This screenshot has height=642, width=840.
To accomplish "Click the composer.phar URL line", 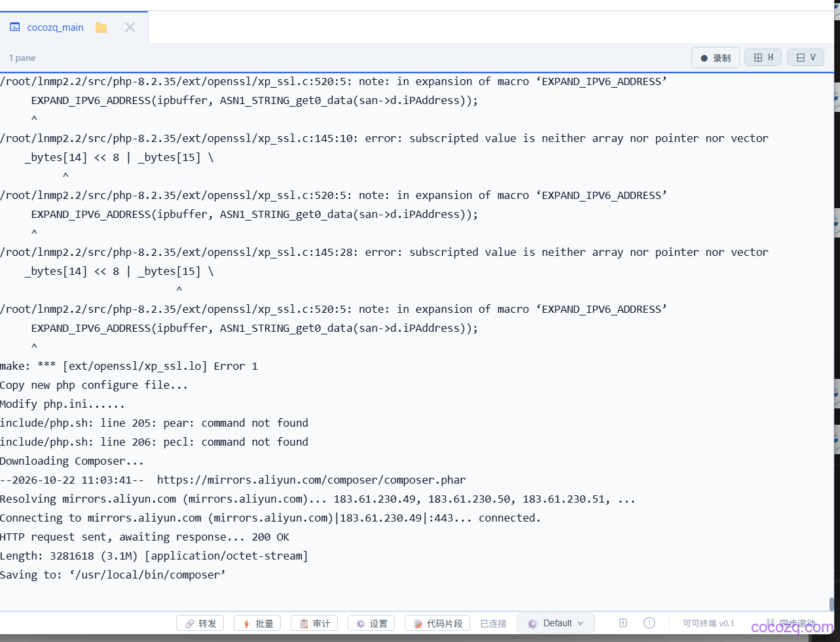I will (233, 480).
